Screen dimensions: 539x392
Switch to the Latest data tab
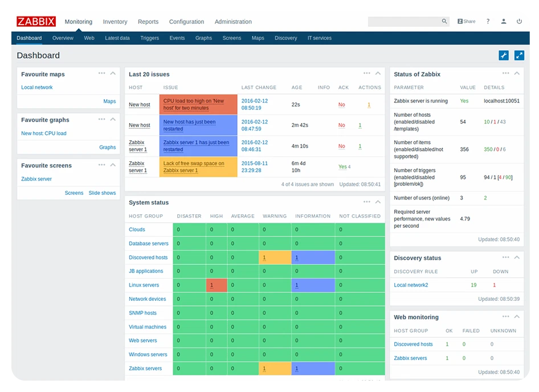pos(117,38)
